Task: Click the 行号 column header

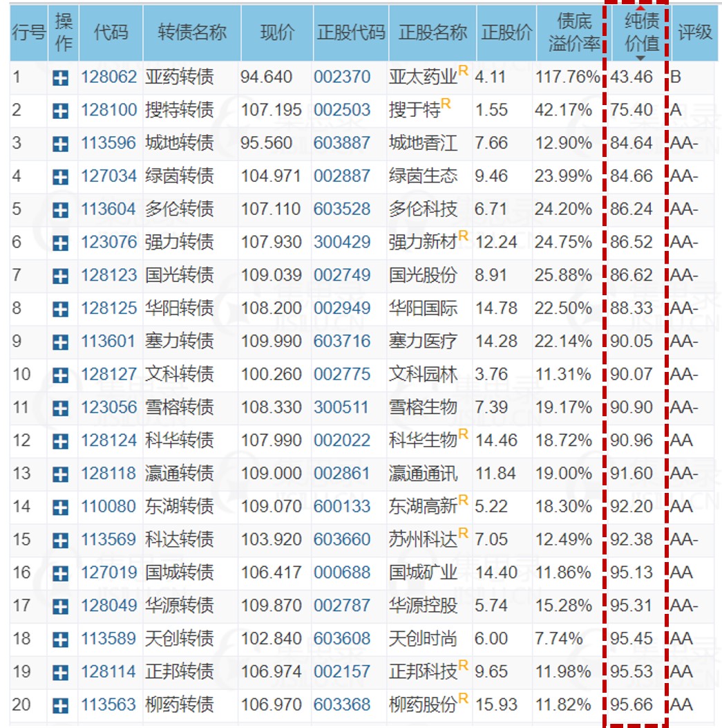Action: 29,32
